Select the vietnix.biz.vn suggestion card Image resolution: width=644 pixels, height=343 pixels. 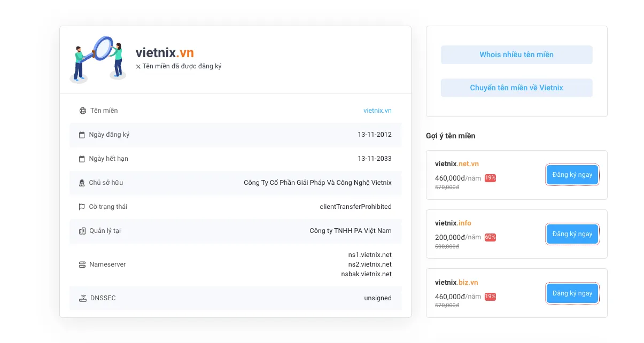[x=516, y=293]
